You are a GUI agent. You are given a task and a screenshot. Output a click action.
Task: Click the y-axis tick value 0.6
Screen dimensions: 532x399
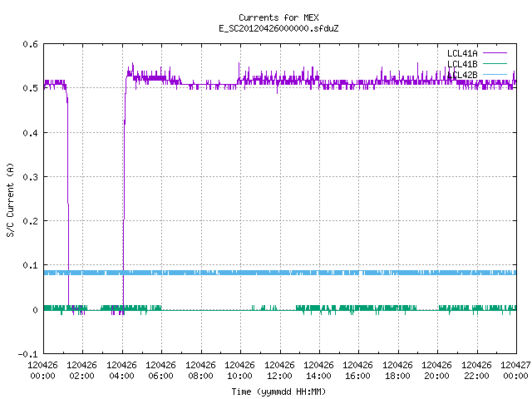coord(30,44)
